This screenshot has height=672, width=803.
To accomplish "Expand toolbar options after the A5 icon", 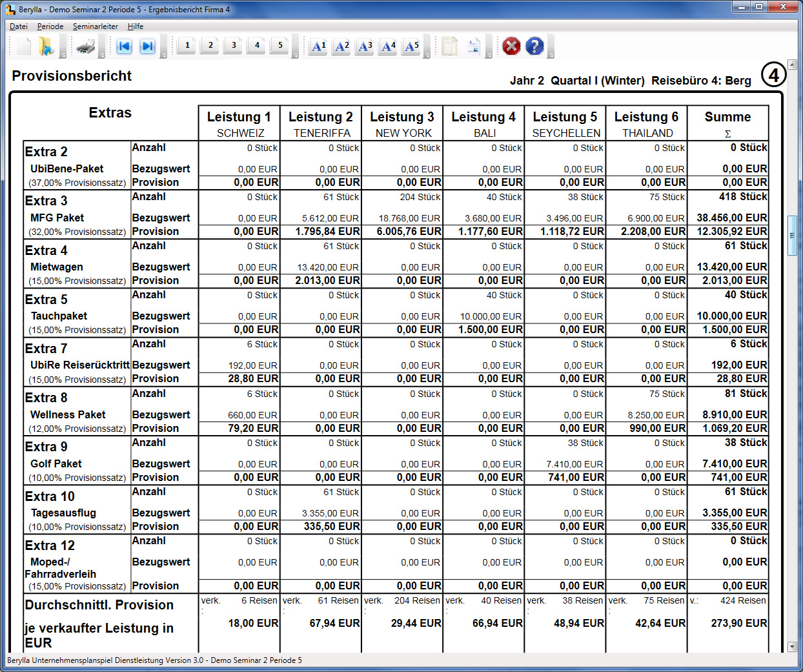I will 427,46.
